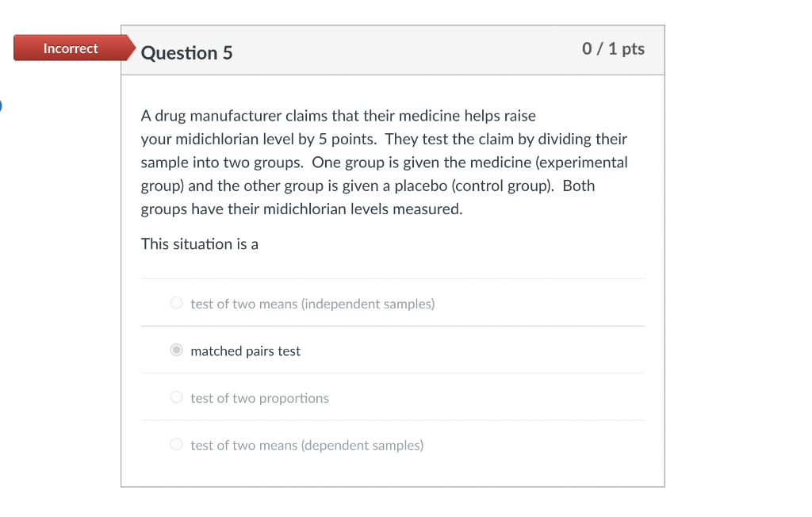This screenshot has height=517, width=812.
Task: Click the Question 5 heading
Action: pyautogui.click(x=186, y=52)
